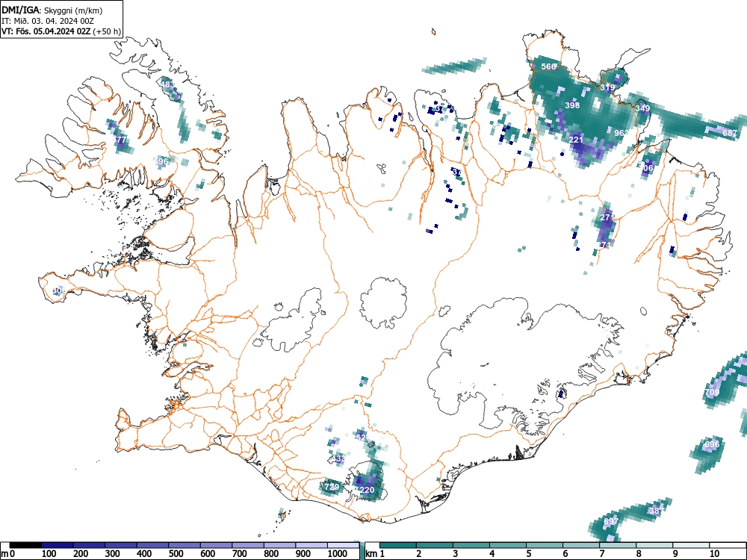Click the '221' visibility label on the map
Image resolution: width=747 pixels, height=560 pixels.
click(576, 140)
